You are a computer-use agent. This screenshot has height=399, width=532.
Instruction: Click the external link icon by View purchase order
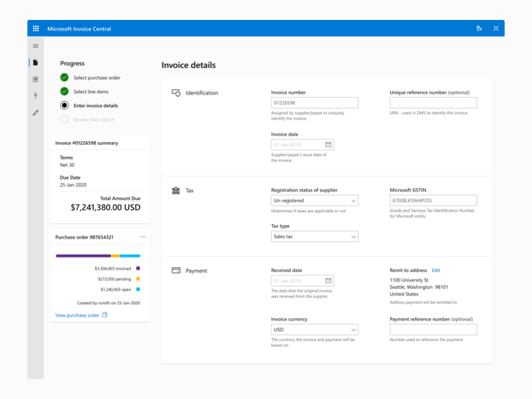tap(104, 315)
